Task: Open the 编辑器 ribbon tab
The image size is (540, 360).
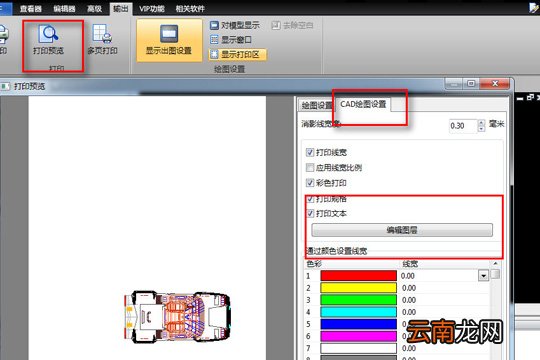Action: (64, 8)
